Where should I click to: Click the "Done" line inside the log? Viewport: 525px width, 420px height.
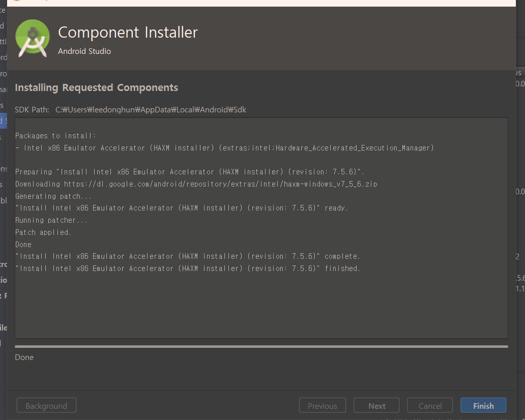[x=23, y=244]
